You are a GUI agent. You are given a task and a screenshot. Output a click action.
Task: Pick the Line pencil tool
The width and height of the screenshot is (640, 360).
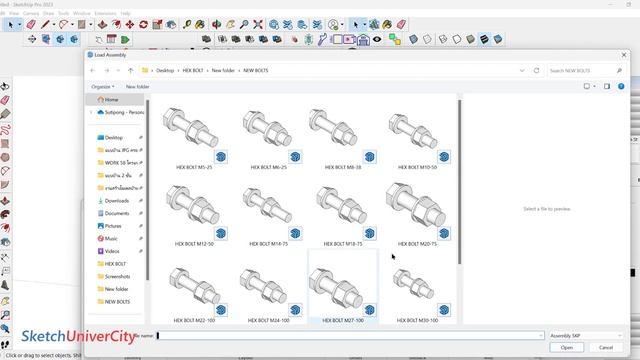45,24
